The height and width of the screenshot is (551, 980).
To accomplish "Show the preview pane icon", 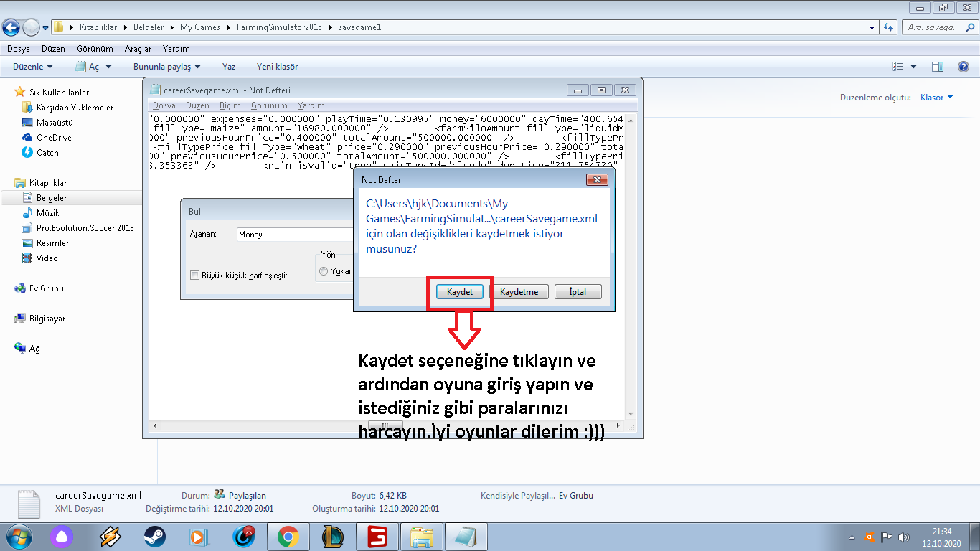I will pos(937,67).
